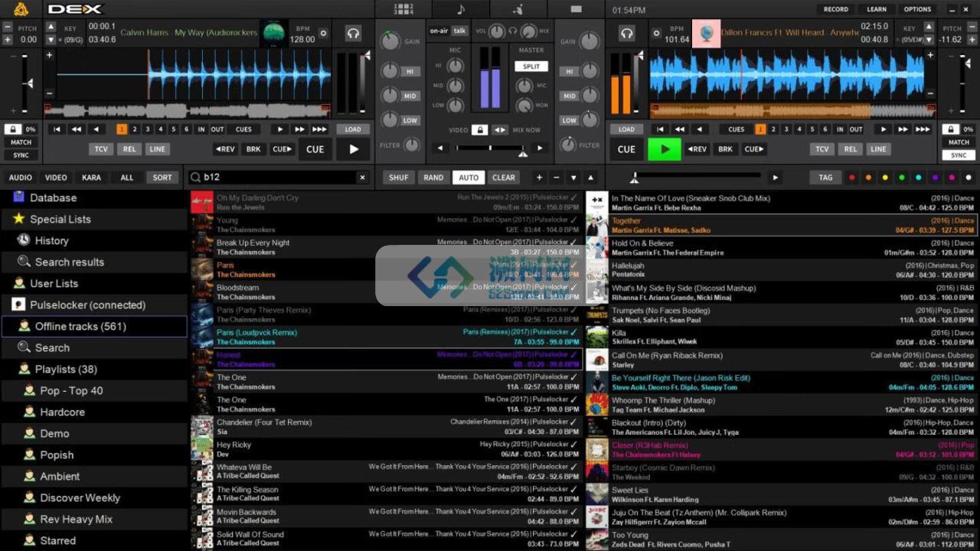The image size is (980, 551).
Task: Open the left deck CUES list
Action: [243, 129]
